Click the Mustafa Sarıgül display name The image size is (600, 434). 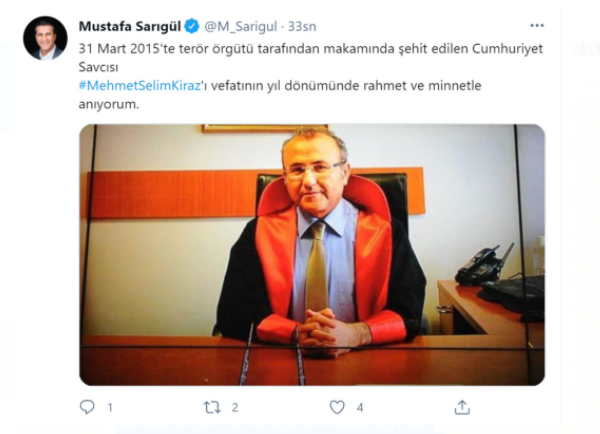coord(130,26)
